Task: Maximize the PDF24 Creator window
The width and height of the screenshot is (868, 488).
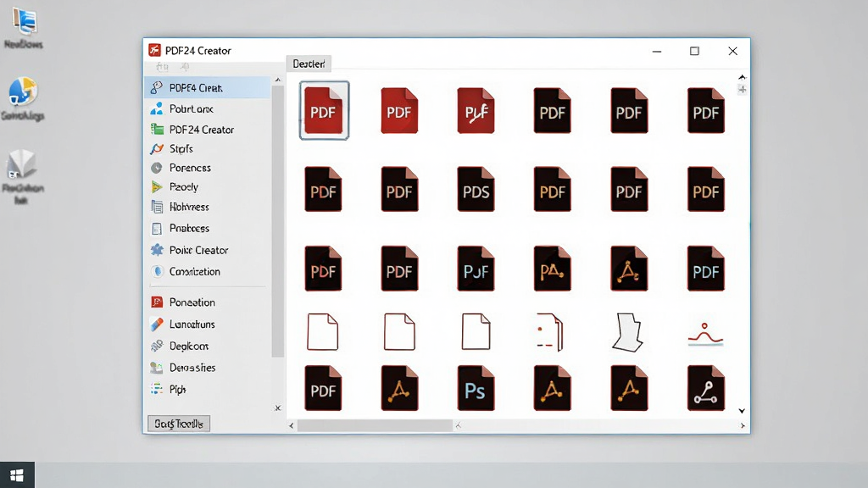Action: (x=694, y=51)
